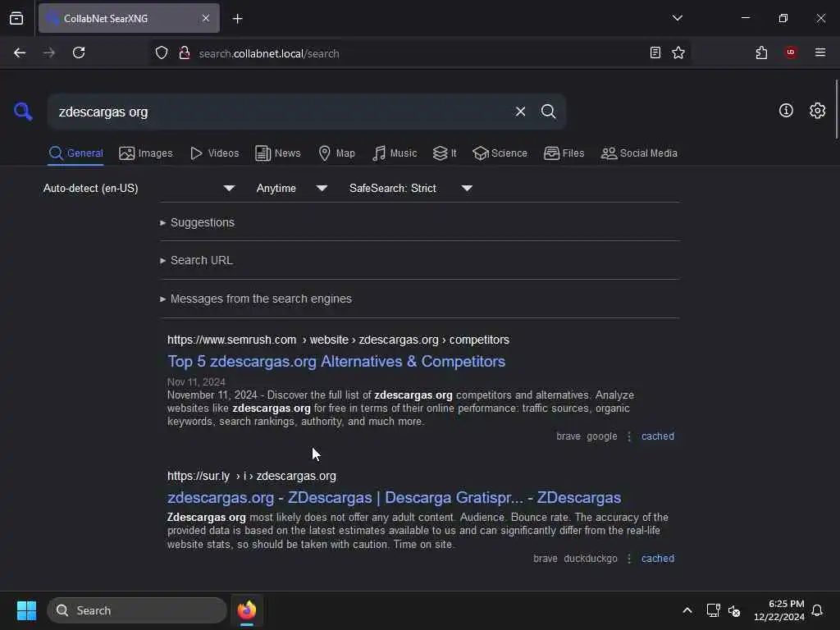Open uBlock Origin extension icon
Image resolution: width=840 pixels, height=630 pixels.
coord(790,52)
